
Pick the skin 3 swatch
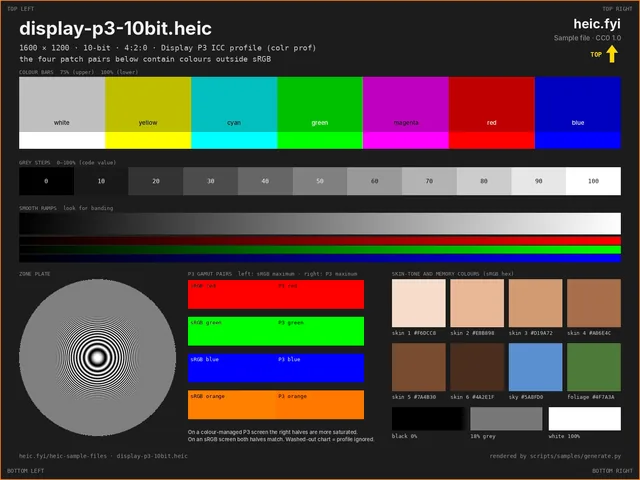point(536,303)
